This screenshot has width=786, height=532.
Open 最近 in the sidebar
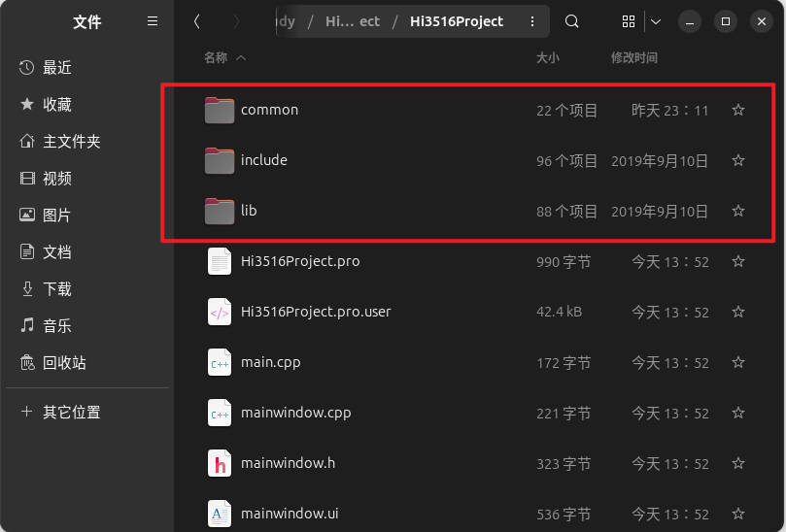57,68
